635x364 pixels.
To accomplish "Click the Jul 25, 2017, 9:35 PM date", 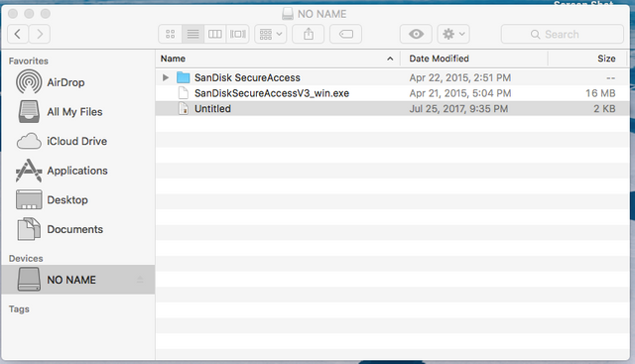I will [458, 108].
